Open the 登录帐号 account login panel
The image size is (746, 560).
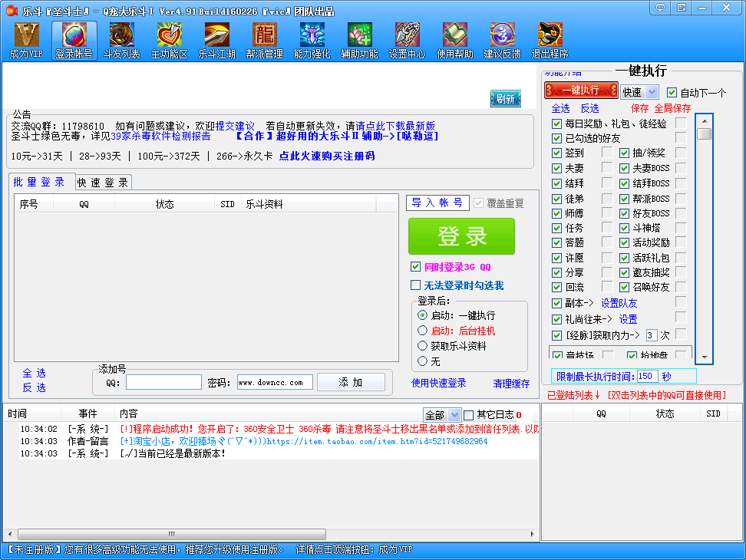[74, 40]
